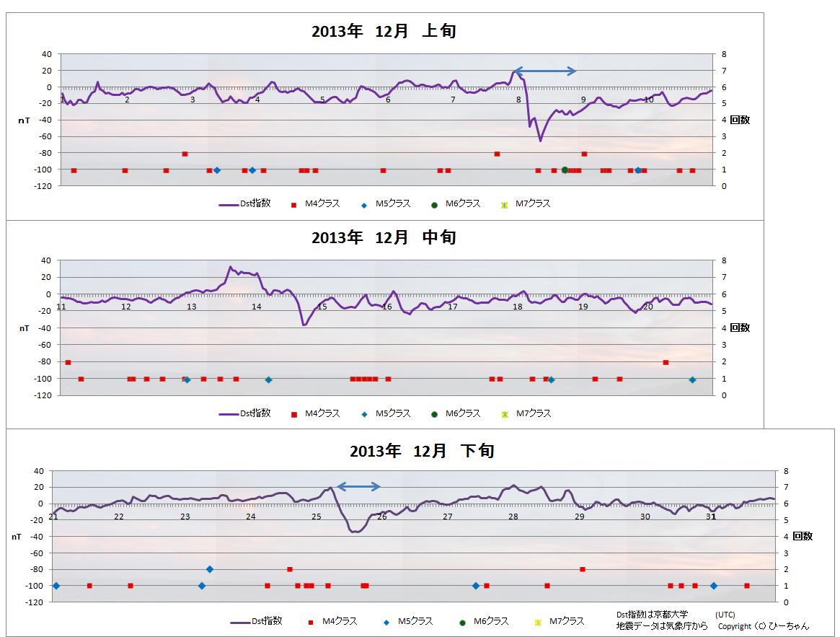Click the green M6 earthquake marker in 上旬 chart

565,170
